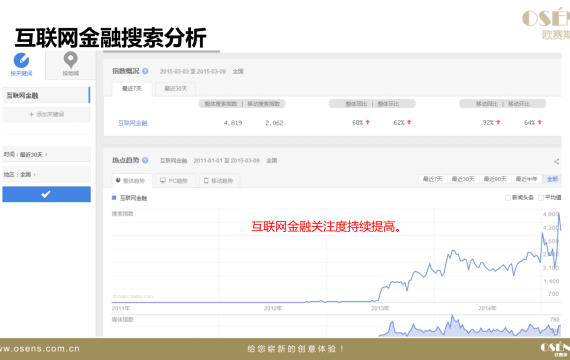The image size is (570, 360).
Task: Open the help icon beside 热点趋势
Action: (x=145, y=160)
